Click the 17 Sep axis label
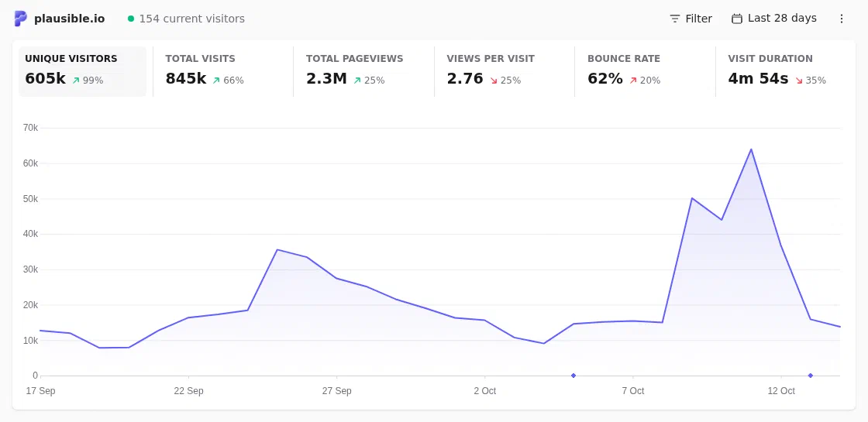Image resolution: width=868 pixels, height=422 pixels. click(40, 391)
